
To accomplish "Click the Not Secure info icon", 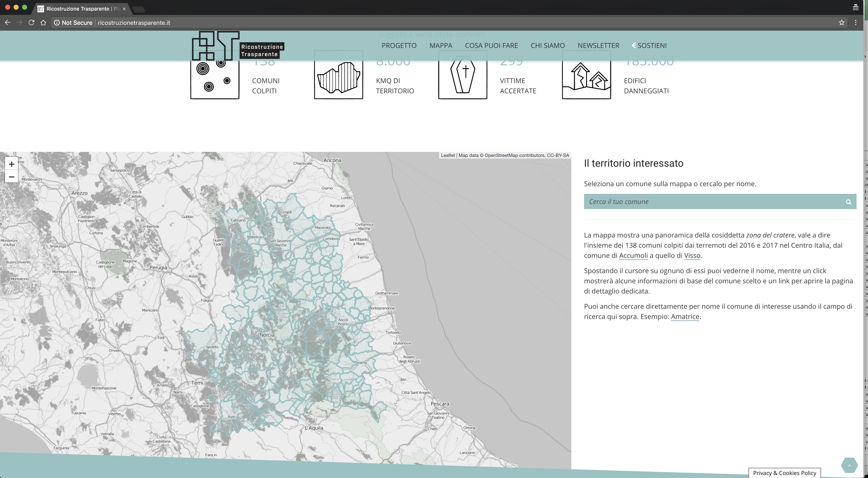I will [x=57, y=23].
